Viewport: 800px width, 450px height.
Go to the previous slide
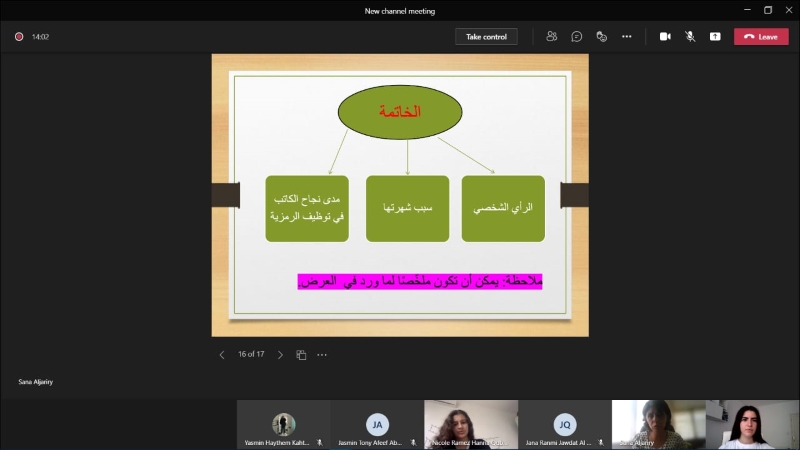[222, 355]
